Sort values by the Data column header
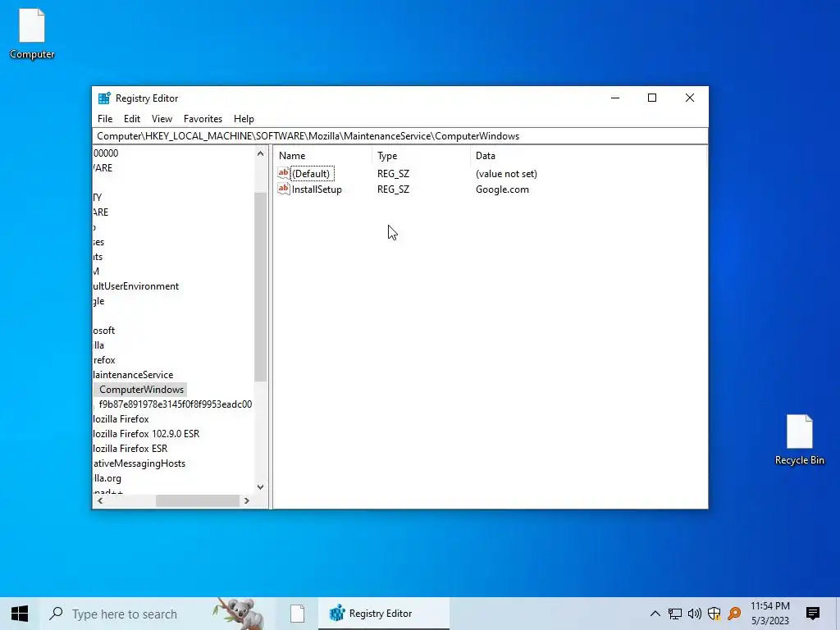Screen dimensions: 840x630 click(587, 156)
